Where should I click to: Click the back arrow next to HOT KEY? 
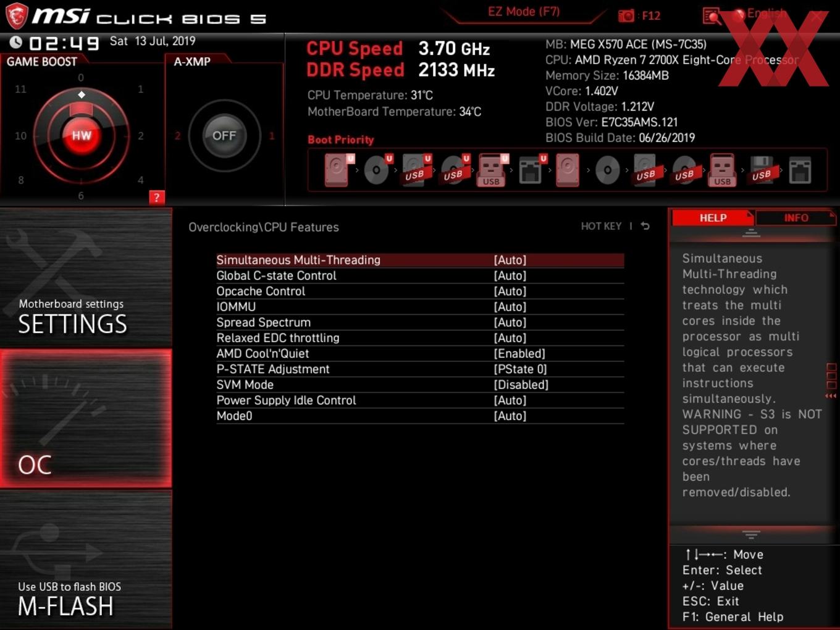(645, 226)
